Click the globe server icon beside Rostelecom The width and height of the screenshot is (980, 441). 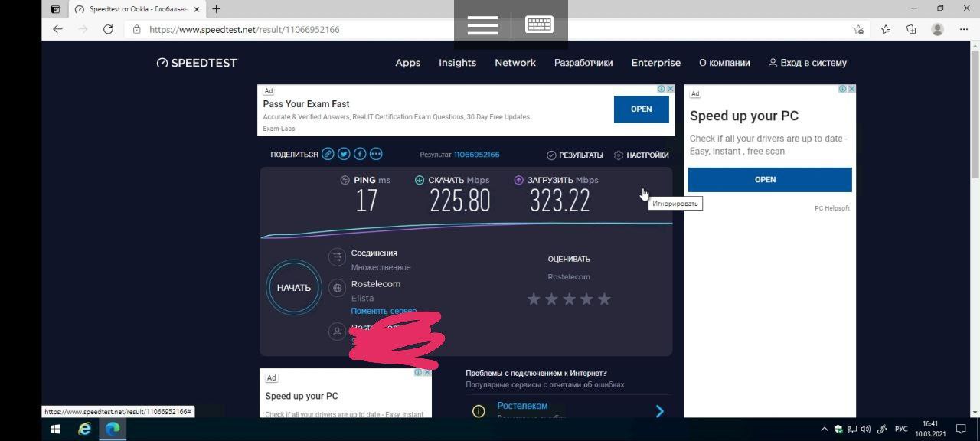337,288
